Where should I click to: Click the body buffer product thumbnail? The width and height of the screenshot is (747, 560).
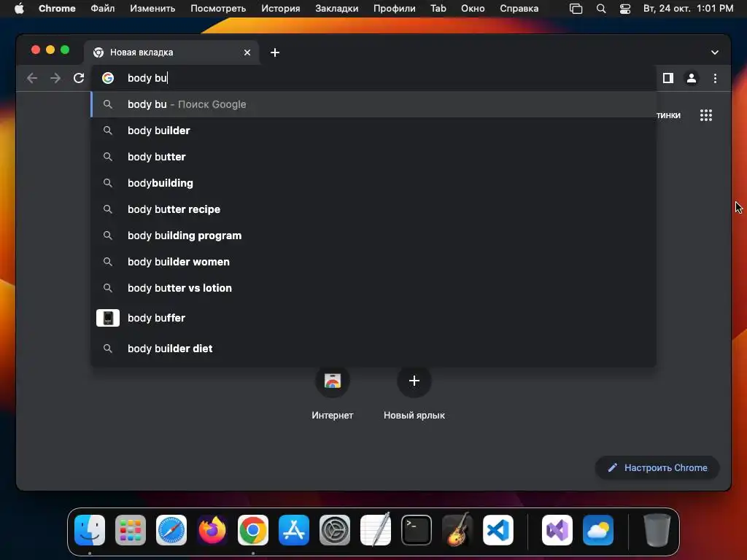pos(108,318)
